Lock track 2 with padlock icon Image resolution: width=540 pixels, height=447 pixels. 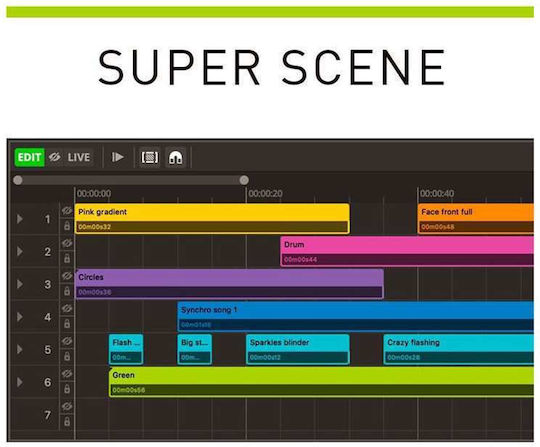(x=67, y=258)
